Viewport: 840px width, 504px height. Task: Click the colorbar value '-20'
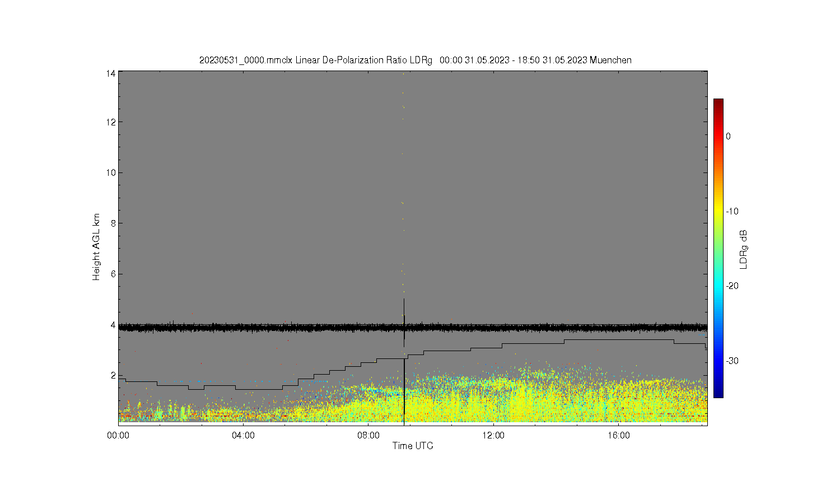(732, 286)
